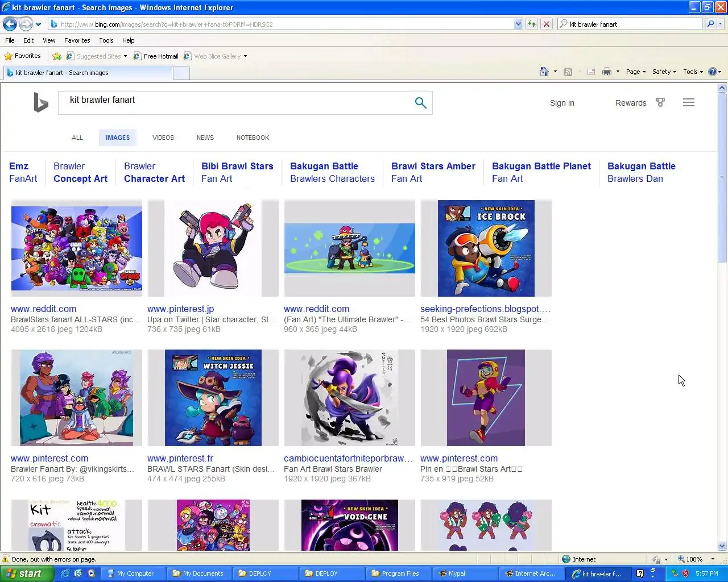The image size is (728, 582).
Task: Select Bakugan Battle Brawlers Dan suggestion
Action: click(641, 172)
